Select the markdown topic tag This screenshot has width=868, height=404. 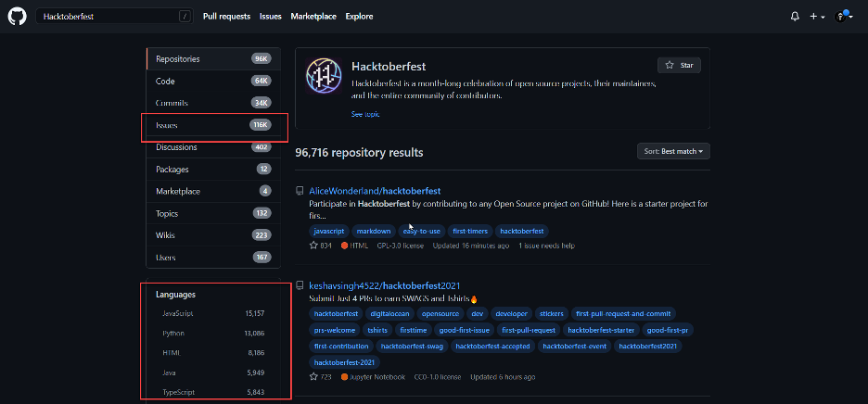374,231
